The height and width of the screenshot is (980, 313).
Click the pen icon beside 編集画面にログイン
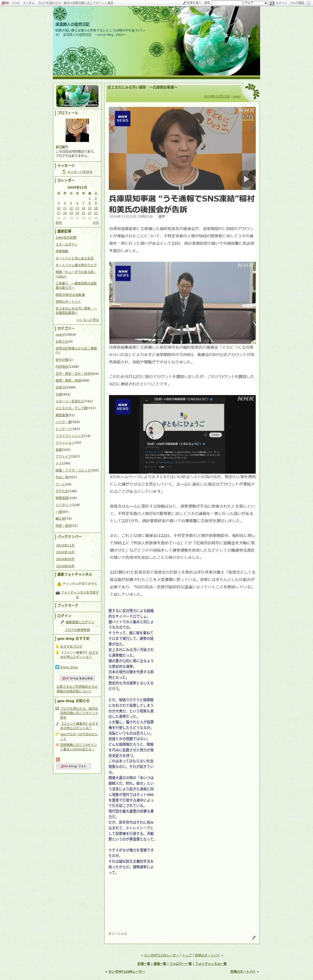[62, 622]
